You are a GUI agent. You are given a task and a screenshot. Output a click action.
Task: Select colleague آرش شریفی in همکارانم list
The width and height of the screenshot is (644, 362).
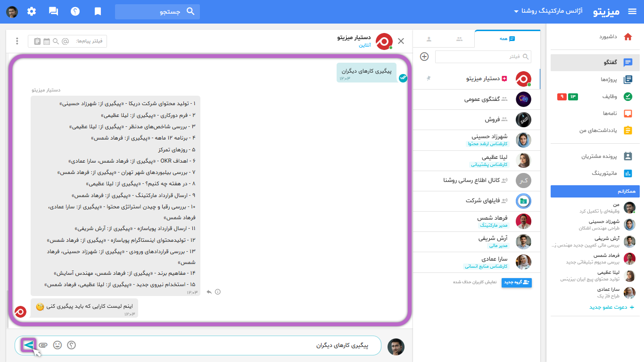[x=595, y=241]
